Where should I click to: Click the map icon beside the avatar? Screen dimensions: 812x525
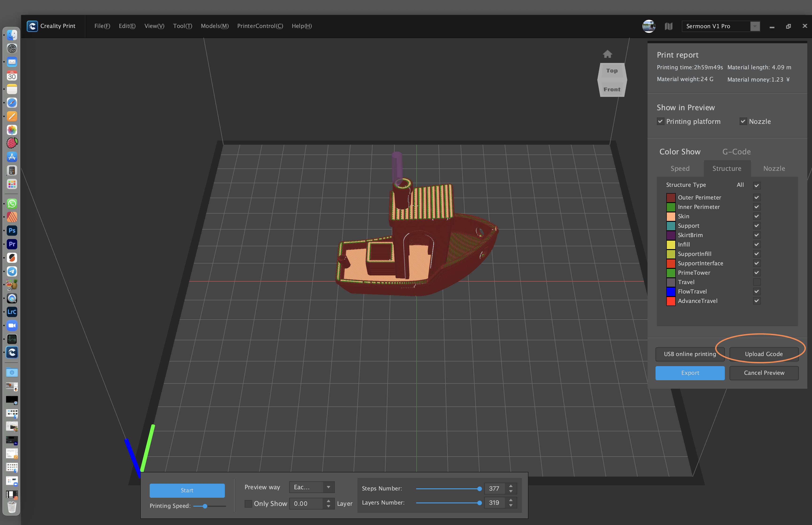(x=668, y=26)
